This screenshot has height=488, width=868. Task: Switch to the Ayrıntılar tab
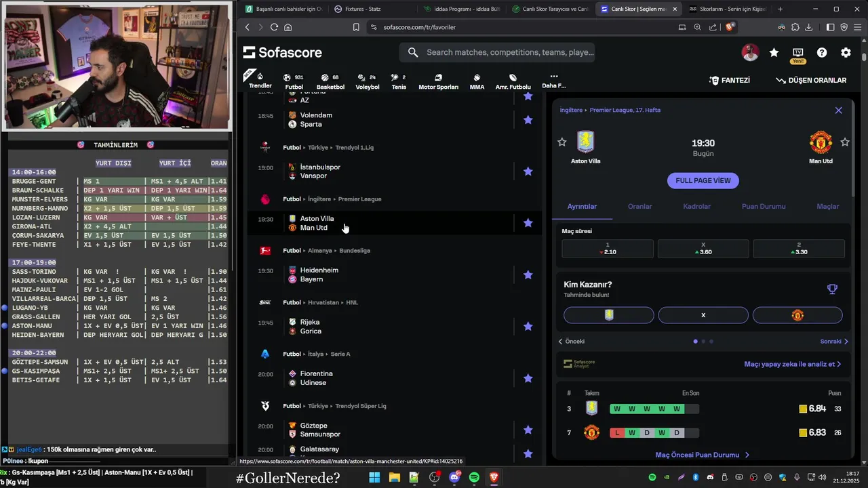[x=582, y=207]
